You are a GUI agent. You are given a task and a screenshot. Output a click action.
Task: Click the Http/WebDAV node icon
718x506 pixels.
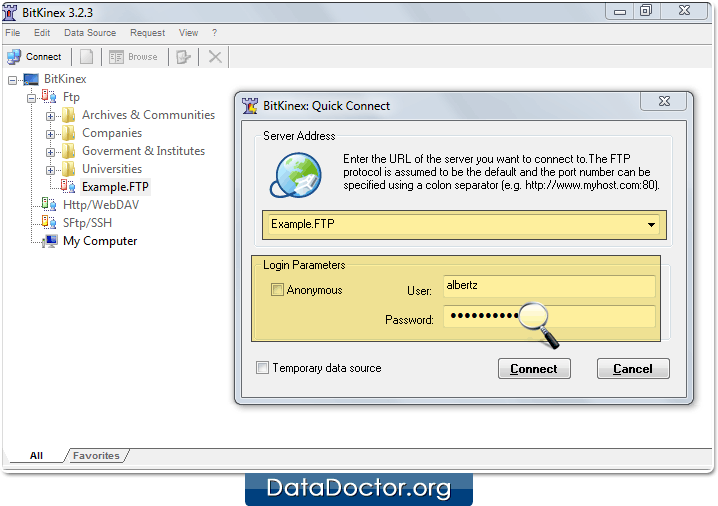pyautogui.click(x=49, y=204)
